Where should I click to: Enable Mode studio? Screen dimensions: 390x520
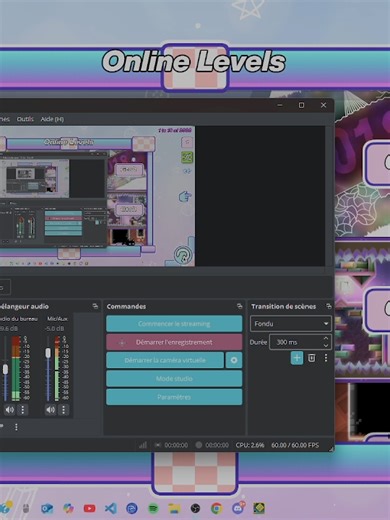[174, 379]
